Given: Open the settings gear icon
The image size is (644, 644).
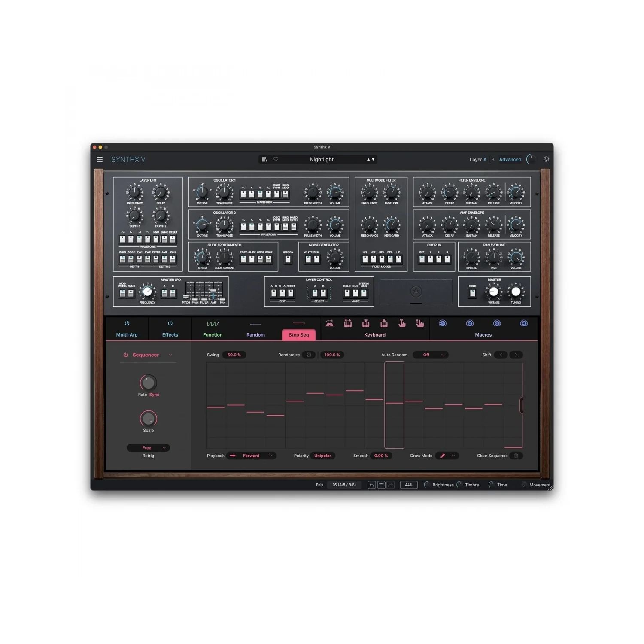Looking at the screenshot, I should tap(546, 159).
